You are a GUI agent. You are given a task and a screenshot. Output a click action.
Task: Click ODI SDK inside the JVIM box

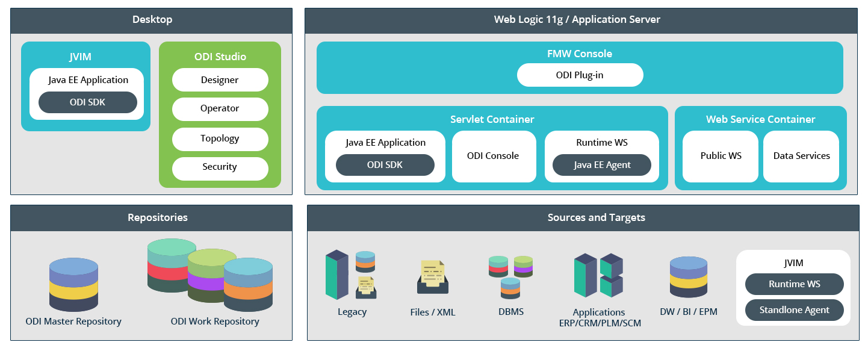click(87, 102)
